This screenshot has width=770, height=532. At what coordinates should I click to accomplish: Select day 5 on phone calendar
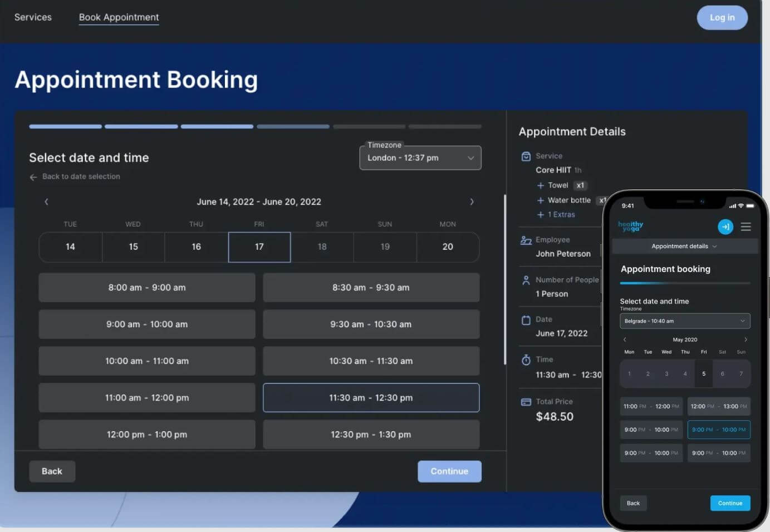tap(704, 373)
